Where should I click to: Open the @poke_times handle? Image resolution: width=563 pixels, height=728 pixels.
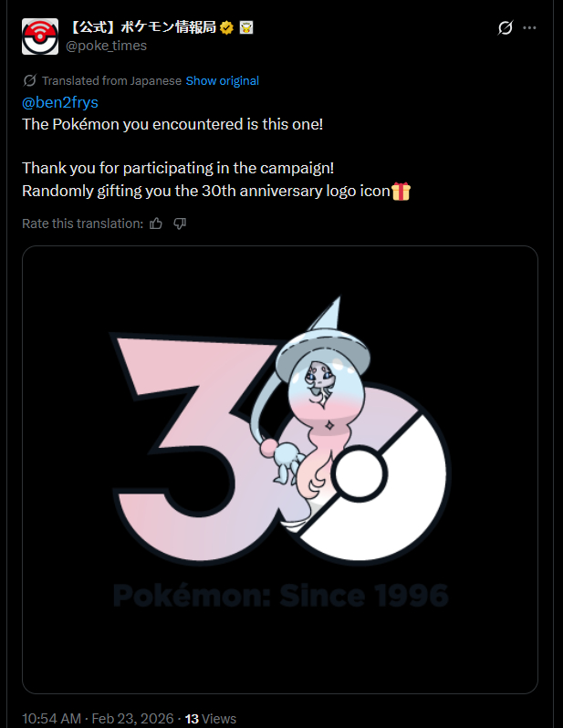click(107, 46)
